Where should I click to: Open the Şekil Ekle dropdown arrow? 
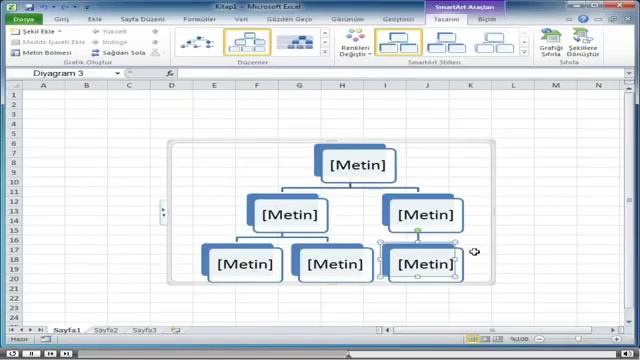[60, 31]
